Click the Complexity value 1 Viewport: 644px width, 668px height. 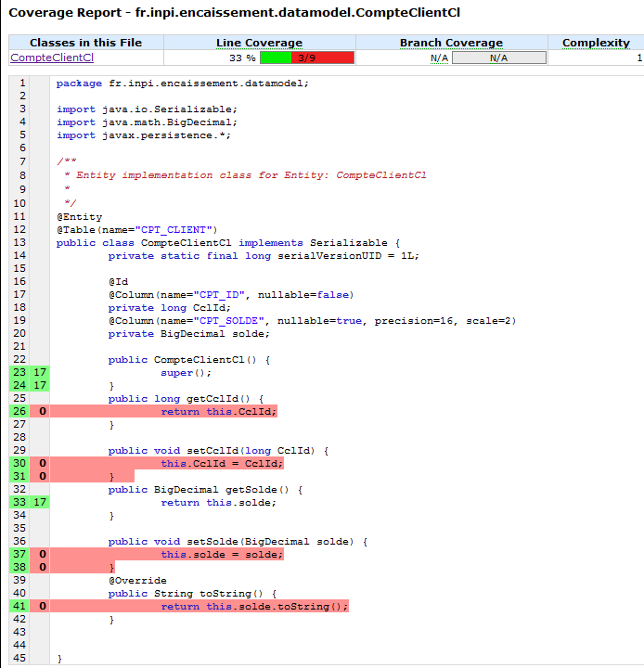[x=639, y=58]
